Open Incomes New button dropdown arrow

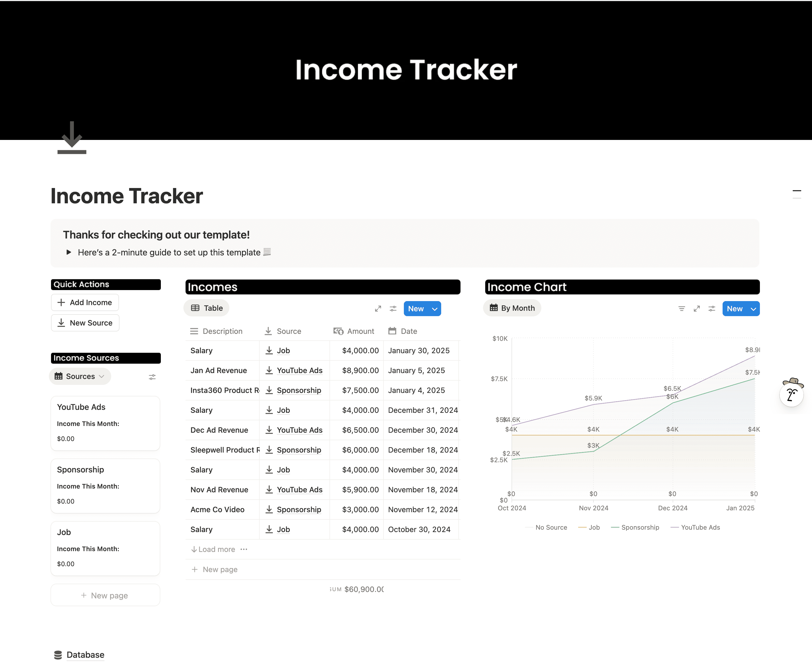coord(435,309)
